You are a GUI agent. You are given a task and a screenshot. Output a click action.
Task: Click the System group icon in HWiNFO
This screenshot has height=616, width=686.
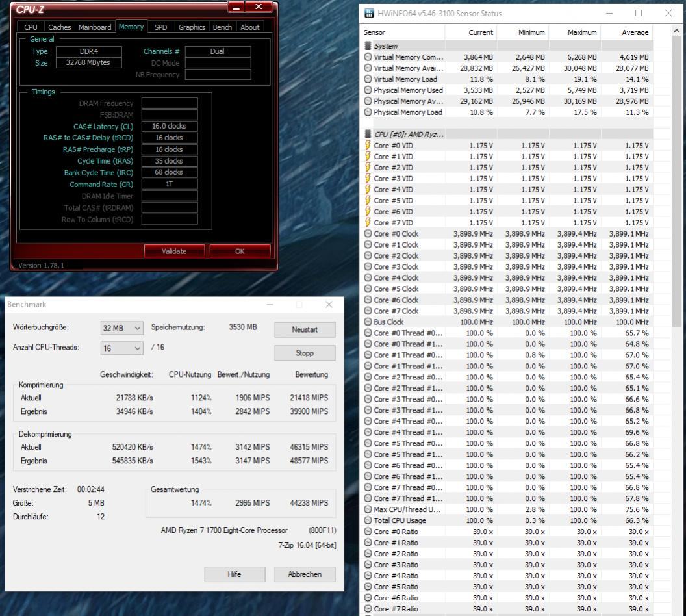tap(368, 46)
